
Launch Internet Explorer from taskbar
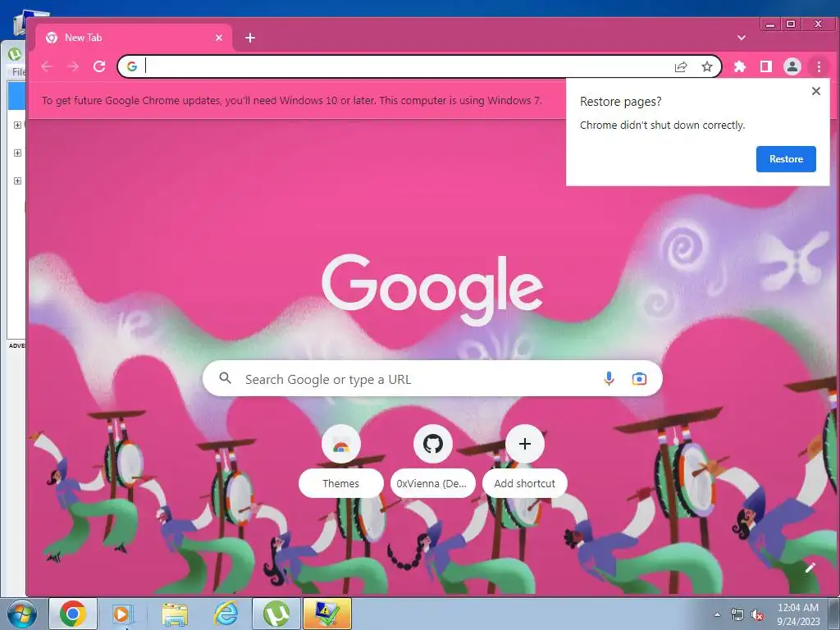pyautogui.click(x=226, y=614)
